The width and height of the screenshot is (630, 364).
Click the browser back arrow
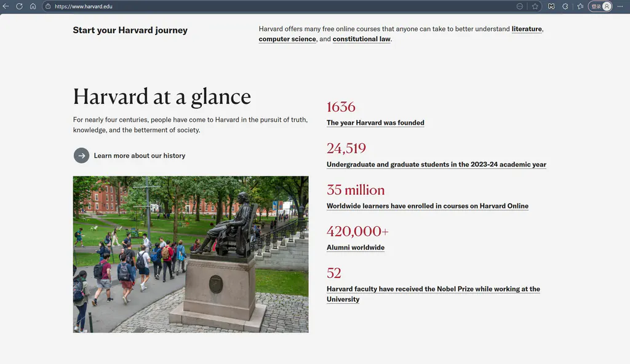[x=6, y=6]
